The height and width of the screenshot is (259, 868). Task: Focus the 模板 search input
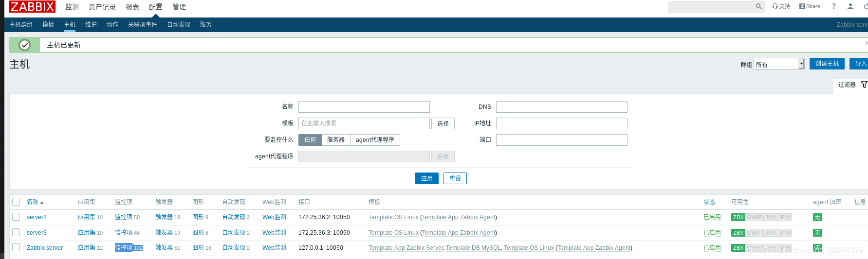tap(364, 123)
